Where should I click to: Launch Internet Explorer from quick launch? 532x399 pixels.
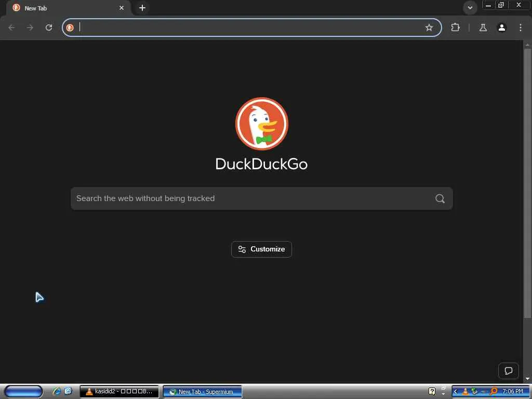(x=57, y=391)
